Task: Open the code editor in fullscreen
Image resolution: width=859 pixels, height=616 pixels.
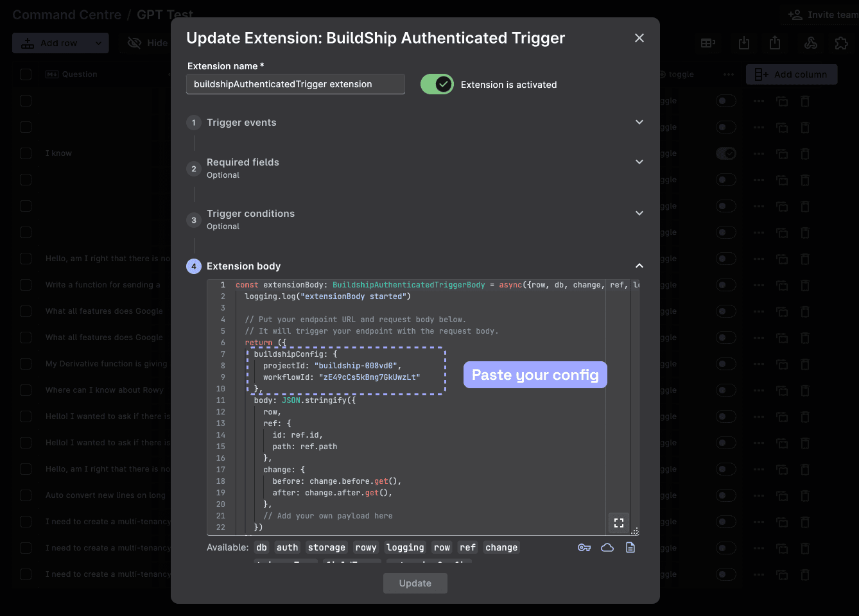Action: pyautogui.click(x=619, y=523)
